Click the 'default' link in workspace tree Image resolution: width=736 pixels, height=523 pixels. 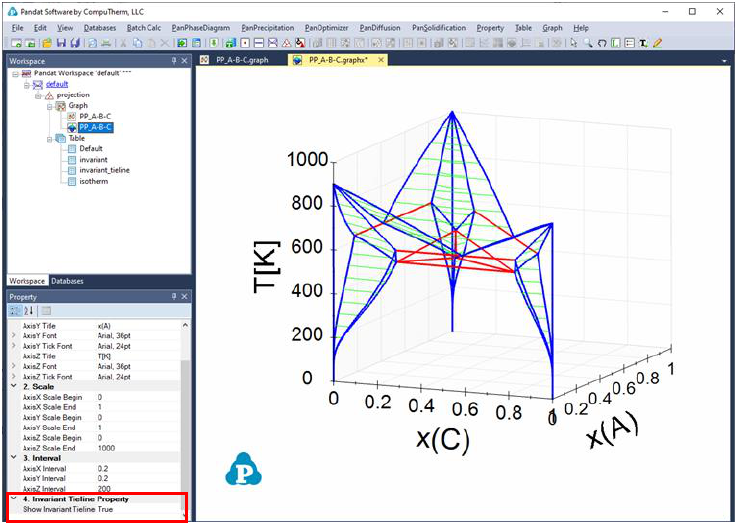pos(57,84)
